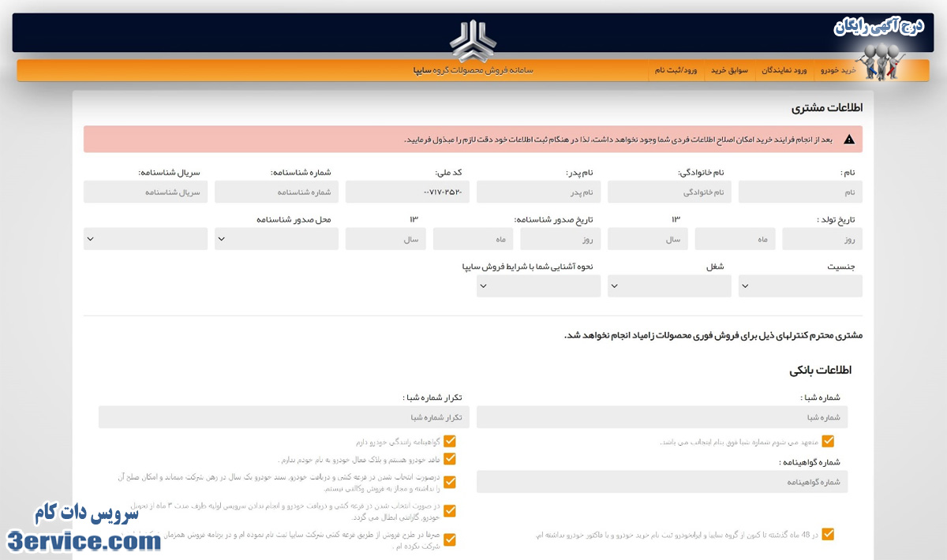
Task: Open the سوابق خرید menu item
Action: click(729, 70)
